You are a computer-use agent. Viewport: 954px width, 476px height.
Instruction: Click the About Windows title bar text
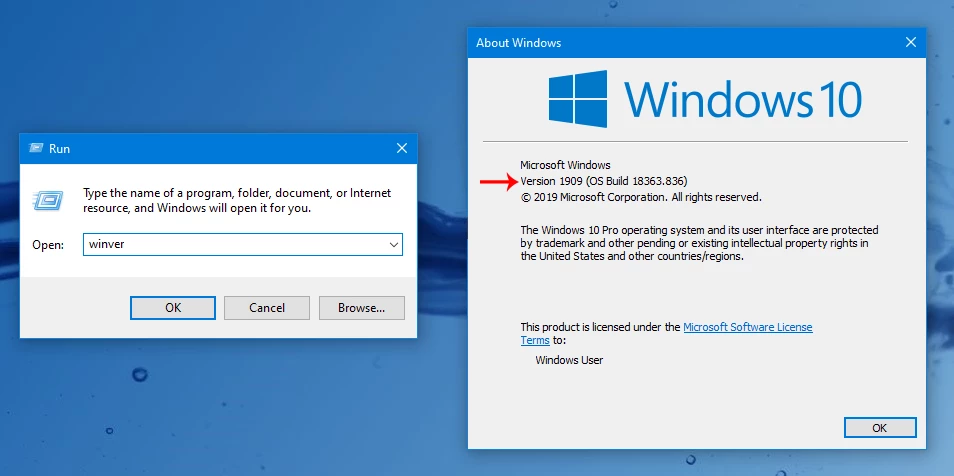(518, 43)
